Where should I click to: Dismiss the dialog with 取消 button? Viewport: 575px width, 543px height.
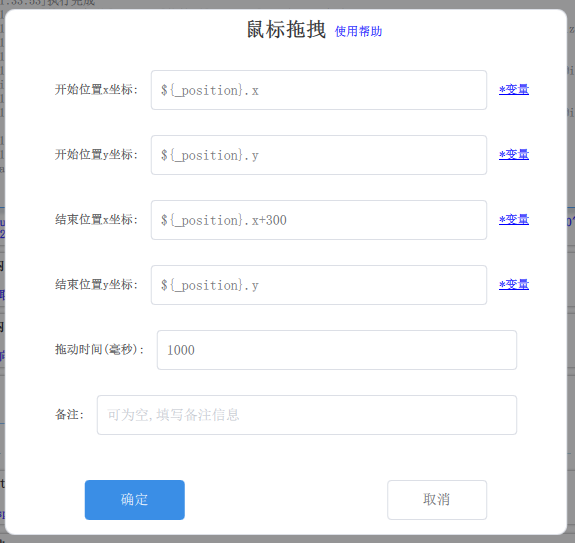[437, 500]
